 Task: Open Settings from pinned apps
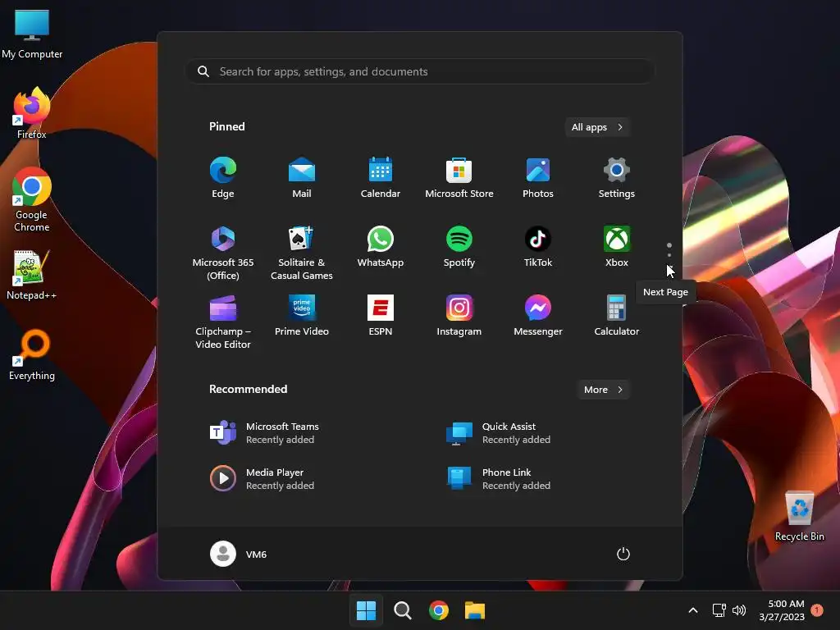tap(617, 177)
